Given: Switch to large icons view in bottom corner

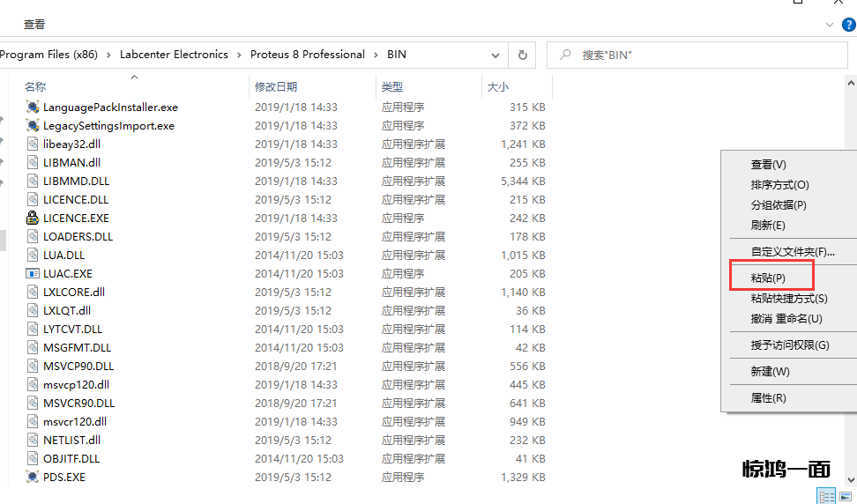Looking at the screenshot, I should click(846, 495).
